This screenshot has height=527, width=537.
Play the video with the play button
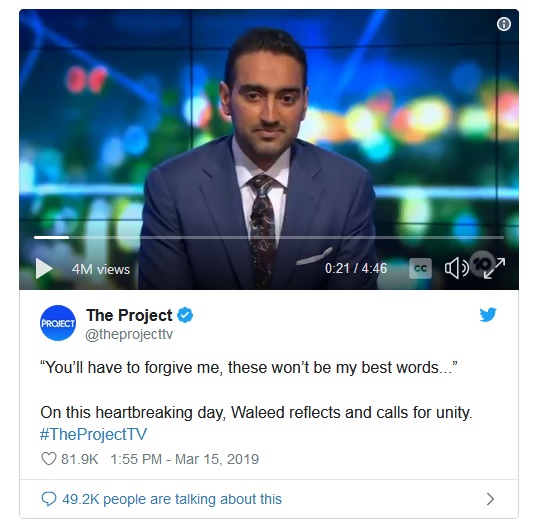[44, 268]
